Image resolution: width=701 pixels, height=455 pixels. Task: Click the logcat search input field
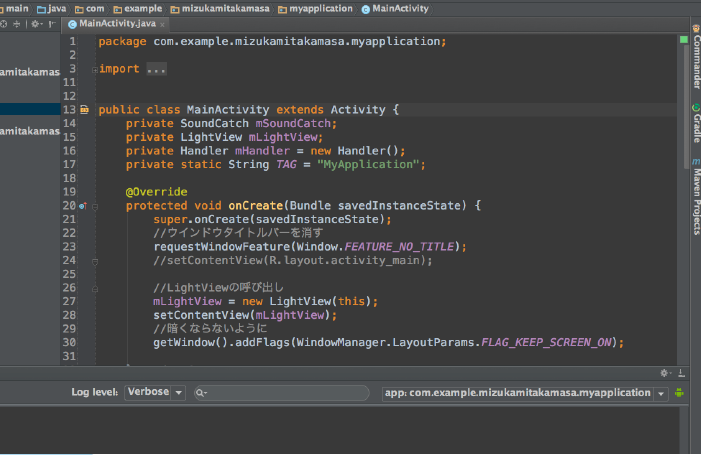point(282,393)
